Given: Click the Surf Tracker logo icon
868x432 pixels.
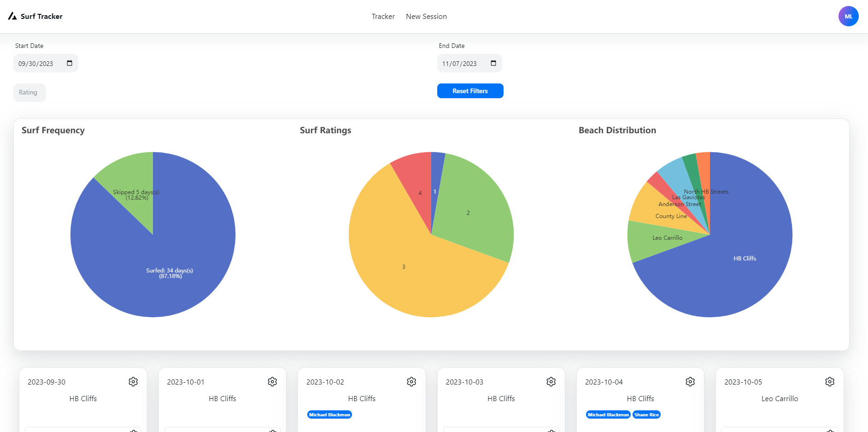Looking at the screenshot, I should (x=12, y=16).
